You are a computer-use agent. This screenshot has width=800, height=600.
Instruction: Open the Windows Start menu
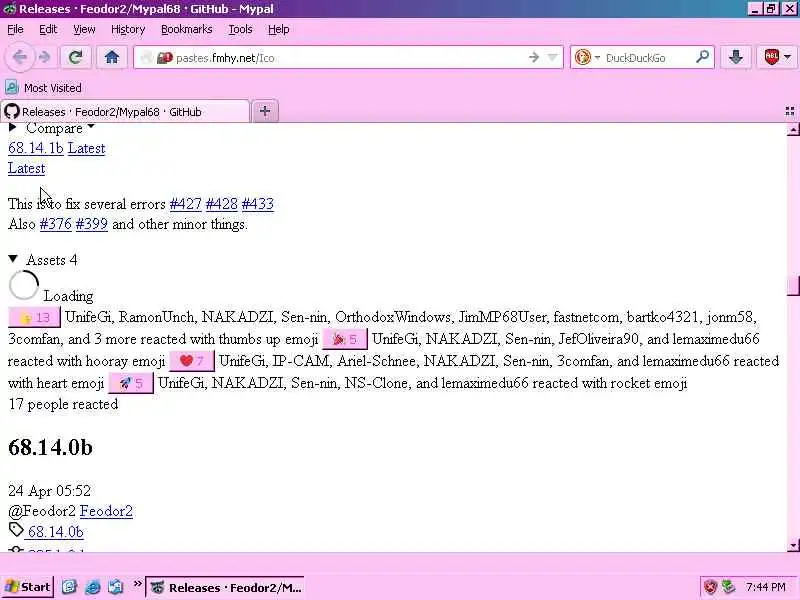tap(28, 587)
